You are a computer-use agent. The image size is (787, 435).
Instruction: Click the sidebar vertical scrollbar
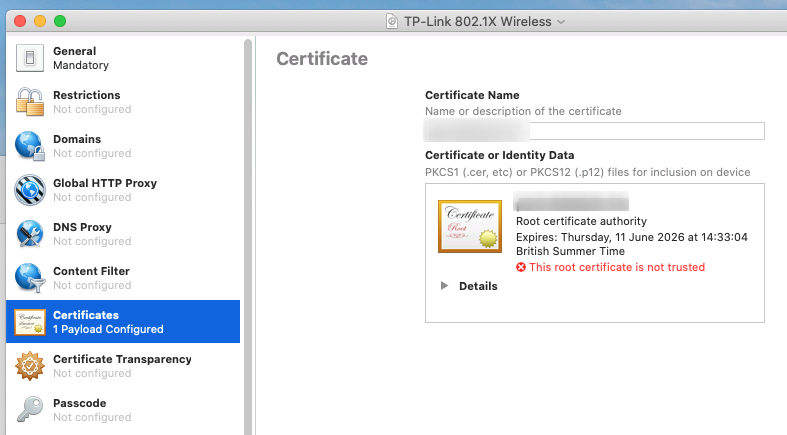point(248,236)
